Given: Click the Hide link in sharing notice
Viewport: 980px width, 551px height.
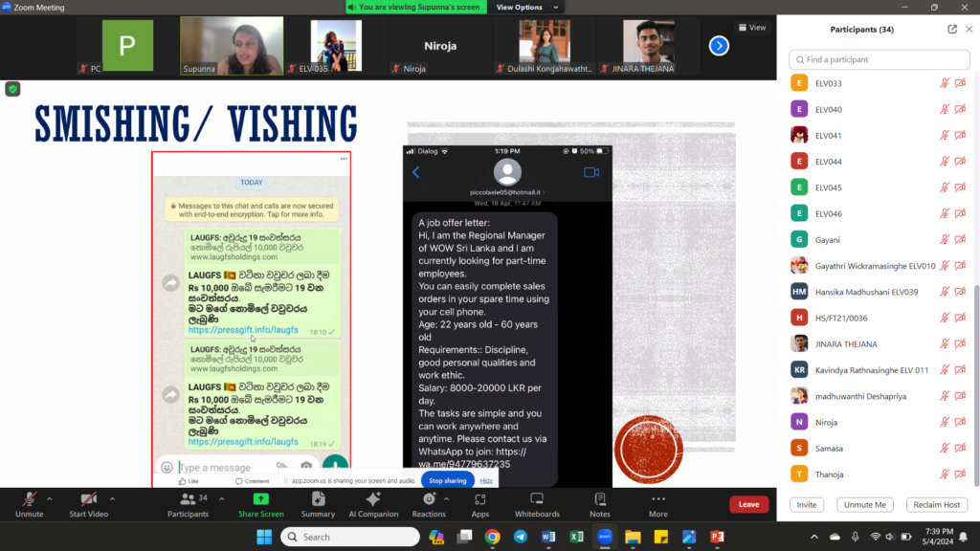Looking at the screenshot, I should [x=486, y=480].
